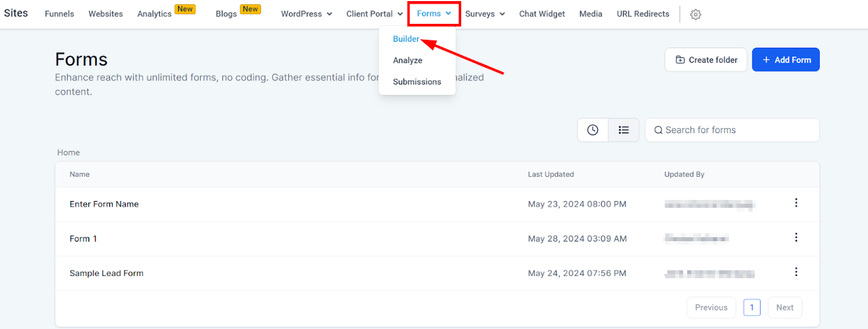The height and width of the screenshot is (329, 868).
Task: Click date May 23, 2024 08:00 PM
Action: point(577,204)
